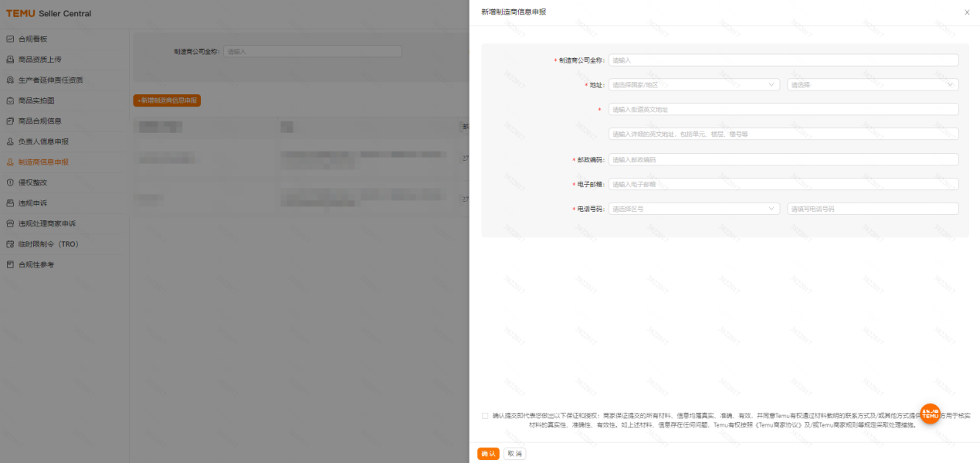This screenshot has height=463, width=980.
Task: Click the 取消 cancel button
Action: 514,454
